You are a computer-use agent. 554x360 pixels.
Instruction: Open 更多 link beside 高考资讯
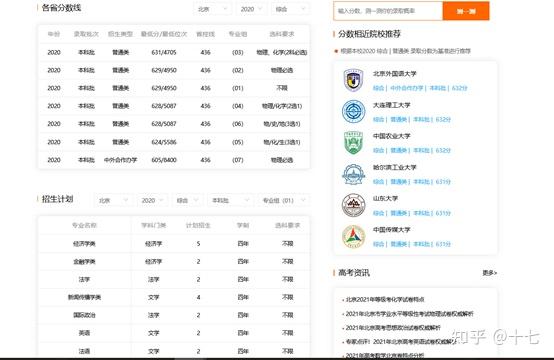[x=490, y=273]
